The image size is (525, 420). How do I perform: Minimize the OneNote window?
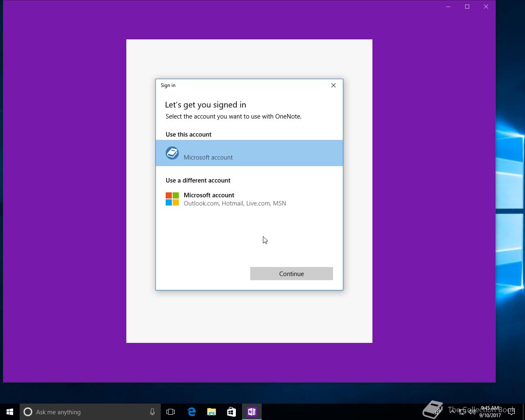click(448, 7)
